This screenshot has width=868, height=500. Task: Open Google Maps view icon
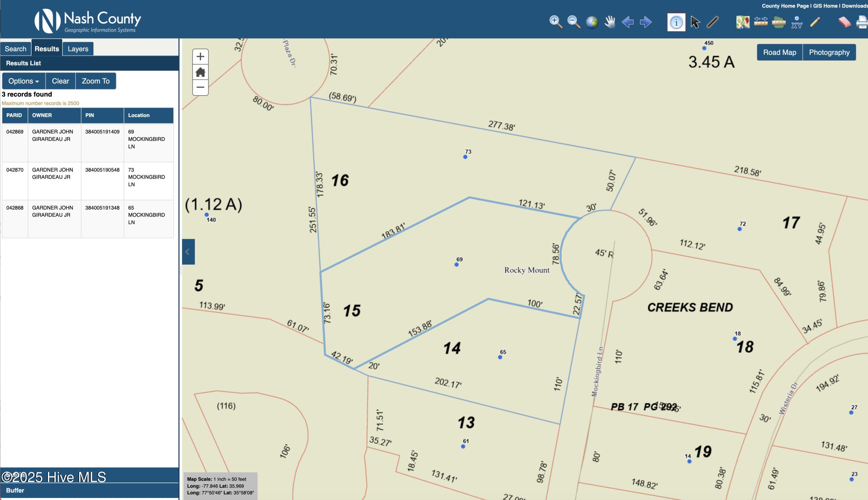pyautogui.click(x=742, y=22)
